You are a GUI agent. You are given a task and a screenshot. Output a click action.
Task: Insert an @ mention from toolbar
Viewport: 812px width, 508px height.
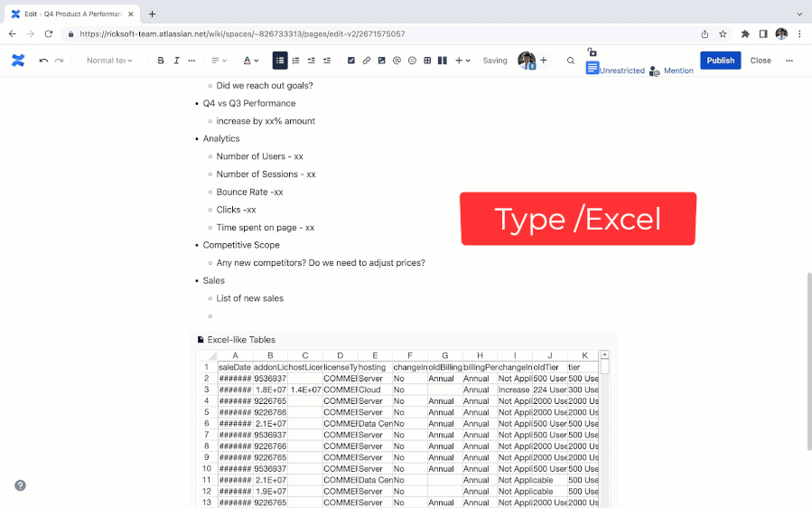click(x=397, y=61)
